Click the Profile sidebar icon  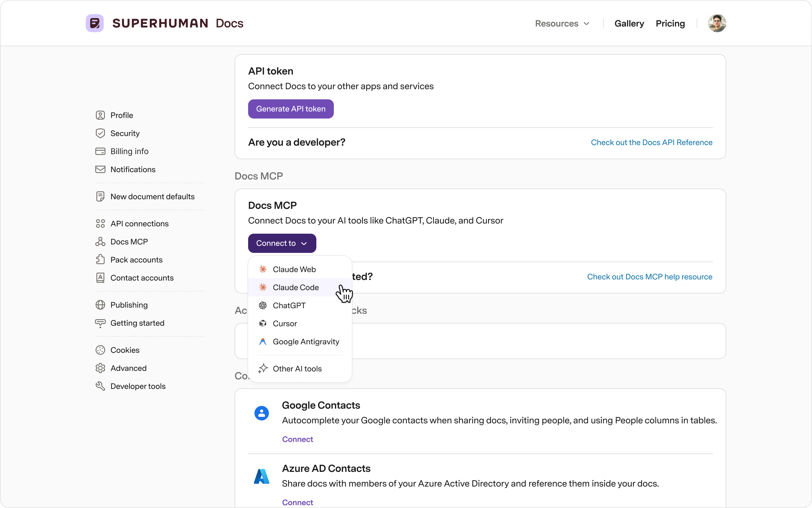click(x=100, y=115)
